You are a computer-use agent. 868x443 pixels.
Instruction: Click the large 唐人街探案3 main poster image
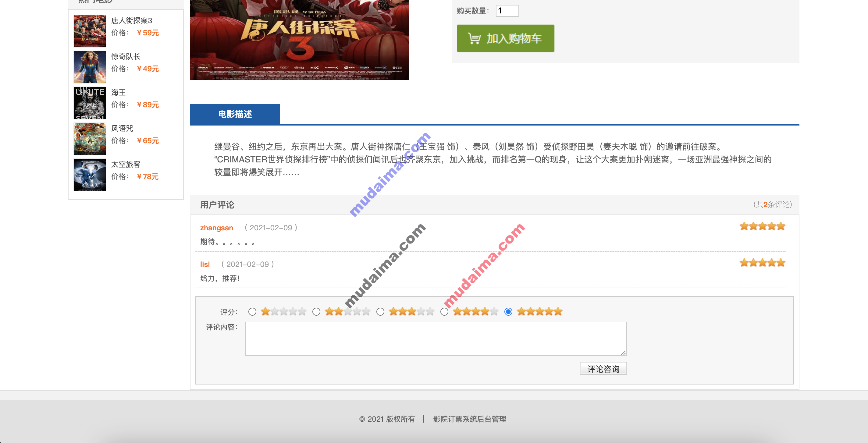click(300, 40)
